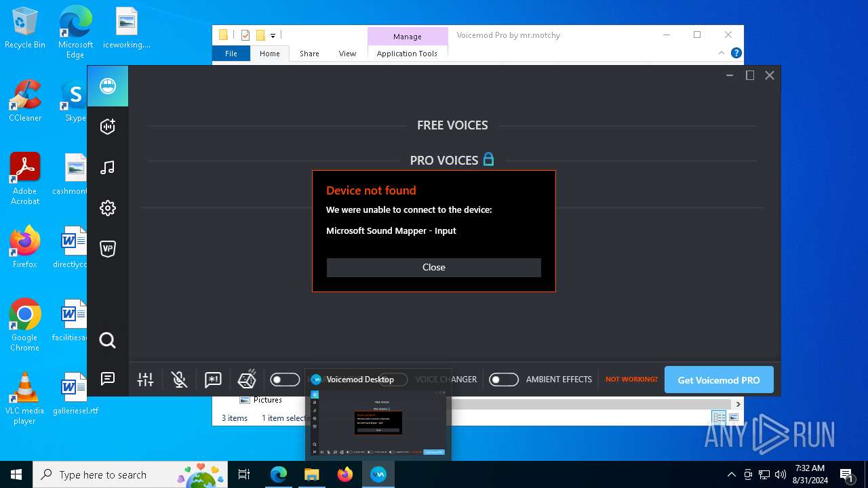Open File Explorer from the taskbar
Image resolution: width=868 pixels, height=488 pixels.
pos(312,474)
